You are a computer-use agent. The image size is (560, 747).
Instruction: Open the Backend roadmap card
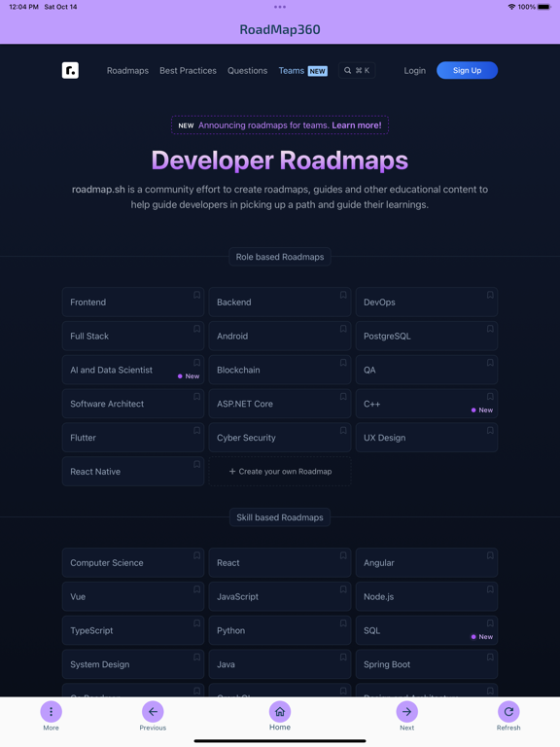pyautogui.click(x=280, y=302)
